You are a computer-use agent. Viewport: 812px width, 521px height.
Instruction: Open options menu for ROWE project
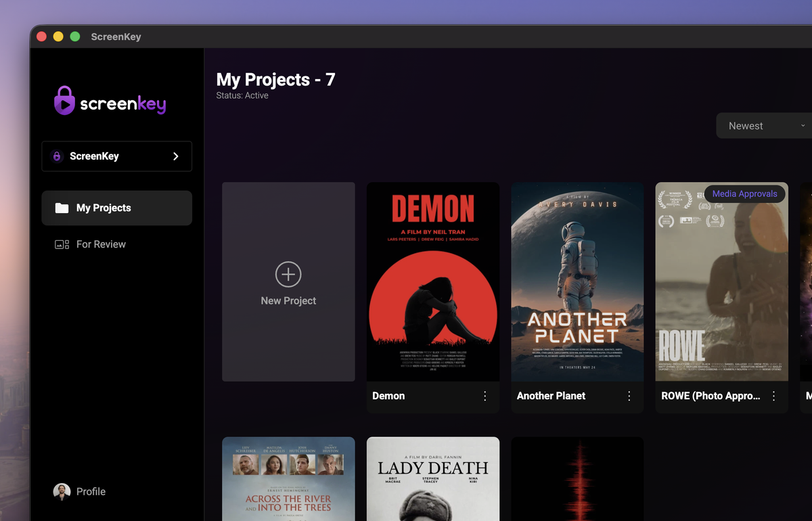click(x=774, y=396)
